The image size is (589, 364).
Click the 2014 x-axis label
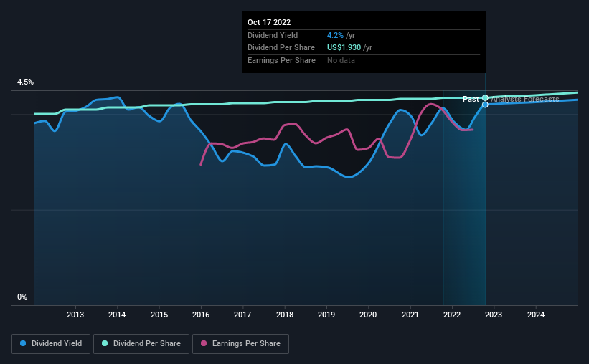(117, 315)
